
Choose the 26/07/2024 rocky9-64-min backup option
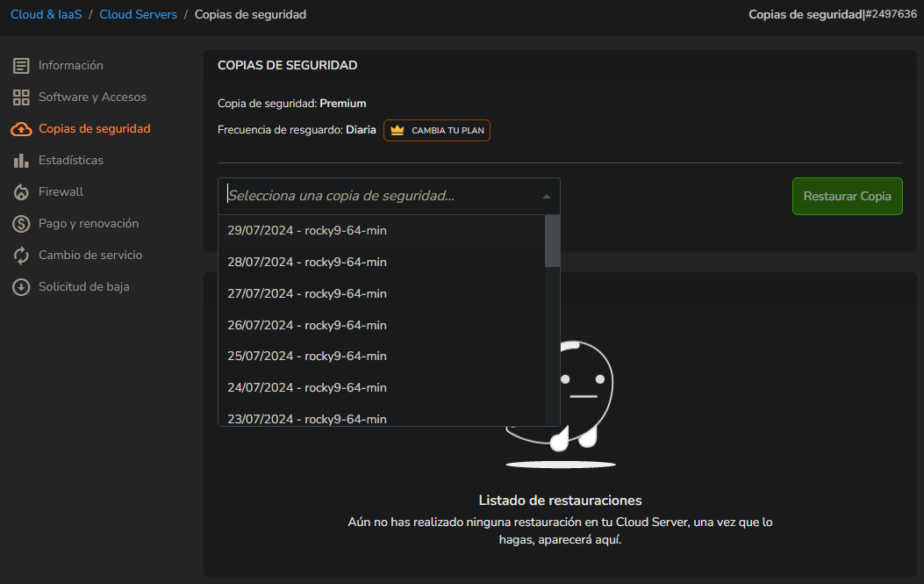(381, 325)
